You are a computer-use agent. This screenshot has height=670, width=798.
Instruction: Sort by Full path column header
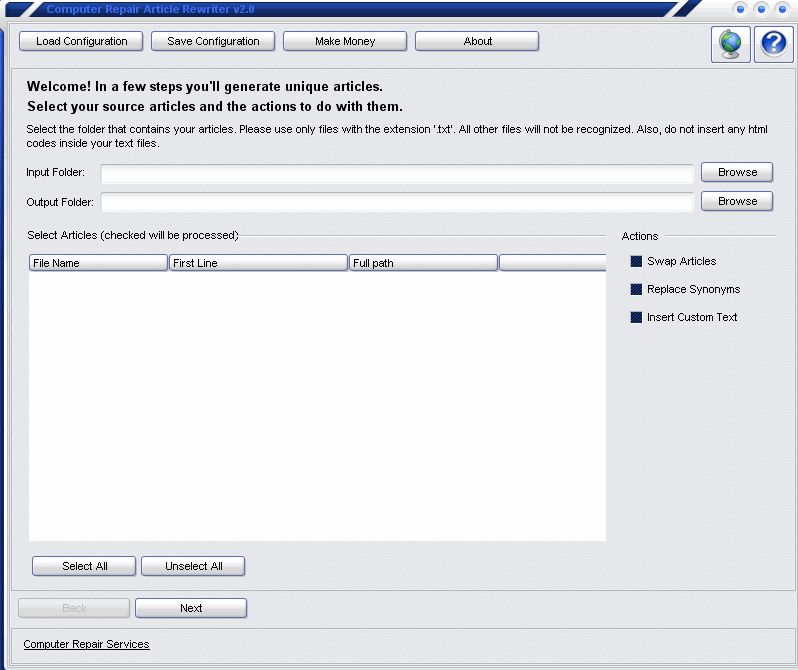pyautogui.click(x=423, y=263)
